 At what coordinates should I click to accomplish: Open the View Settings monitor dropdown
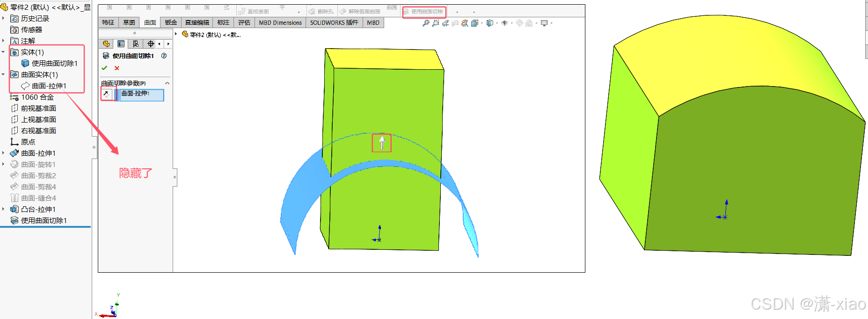546,23
